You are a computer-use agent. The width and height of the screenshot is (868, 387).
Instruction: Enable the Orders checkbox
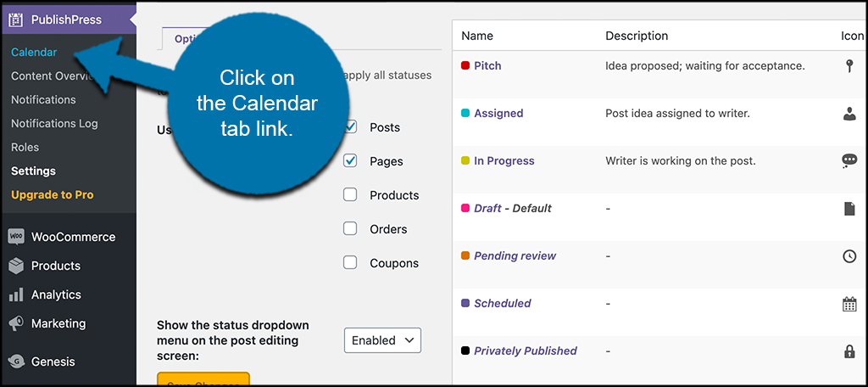[x=350, y=229]
